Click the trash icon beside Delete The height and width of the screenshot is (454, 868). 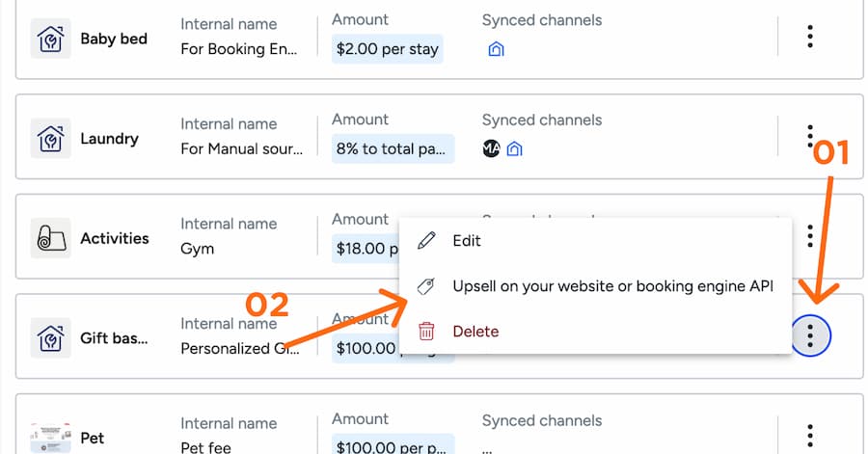[426, 332]
